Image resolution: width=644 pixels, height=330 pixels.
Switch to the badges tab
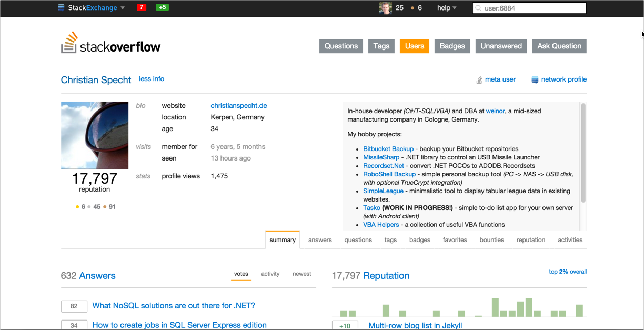tap(419, 240)
